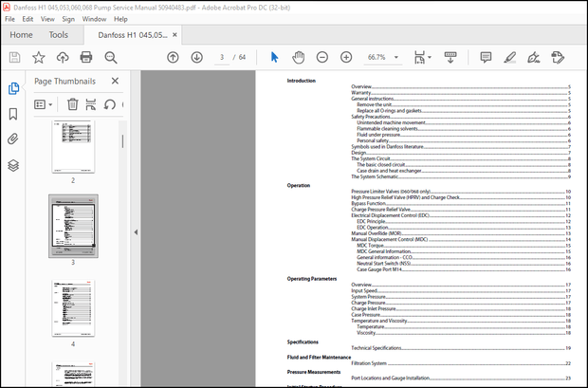
Task: Switch to the Tools tab
Action: click(x=59, y=35)
